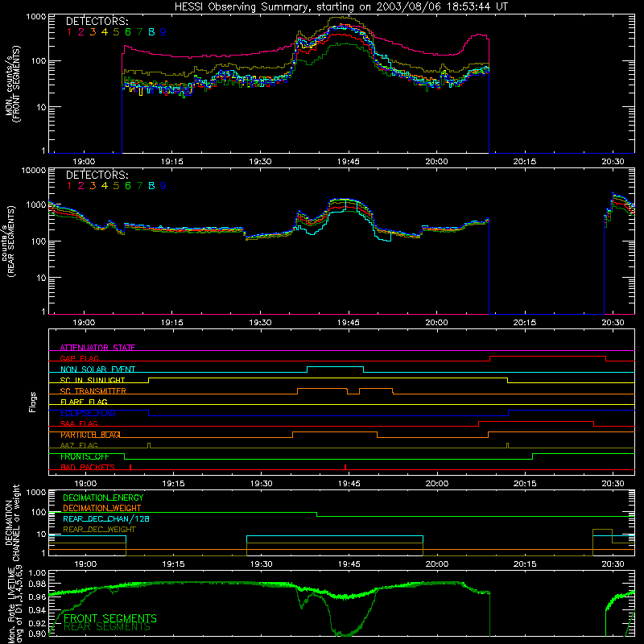644x644 pixels.
Task: Select green detector 6 in front segments legend
Action: (128, 32)
